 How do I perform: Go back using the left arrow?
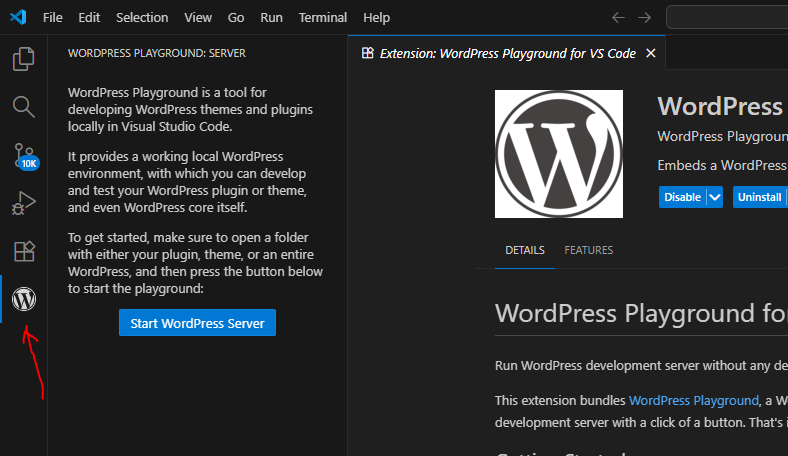(x=618, y=18)
